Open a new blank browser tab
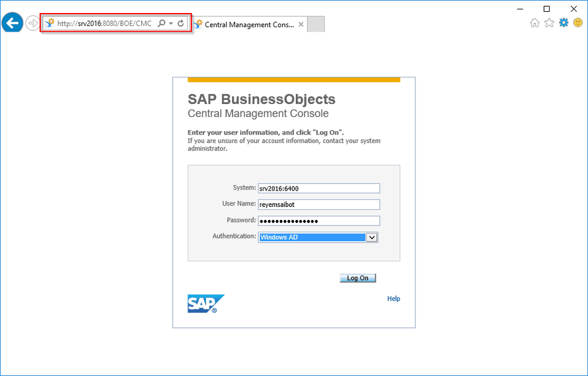Viewport: 588px width, 376px height. [316, 24]
